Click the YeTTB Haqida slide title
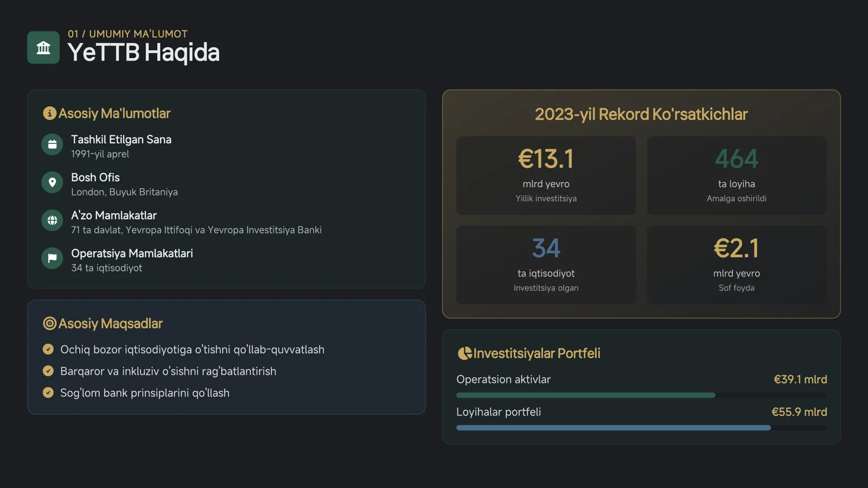 click(143, 53)
